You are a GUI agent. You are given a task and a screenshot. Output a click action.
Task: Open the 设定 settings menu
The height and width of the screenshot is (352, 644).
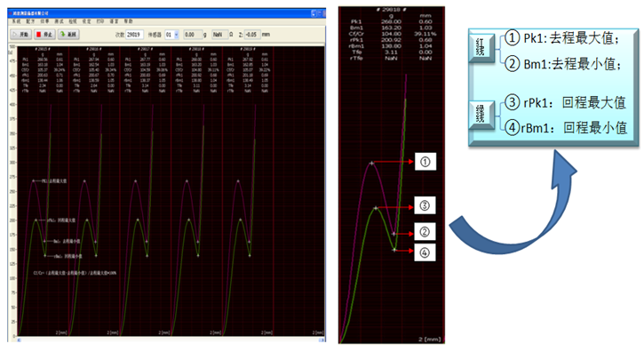[86, 21]
